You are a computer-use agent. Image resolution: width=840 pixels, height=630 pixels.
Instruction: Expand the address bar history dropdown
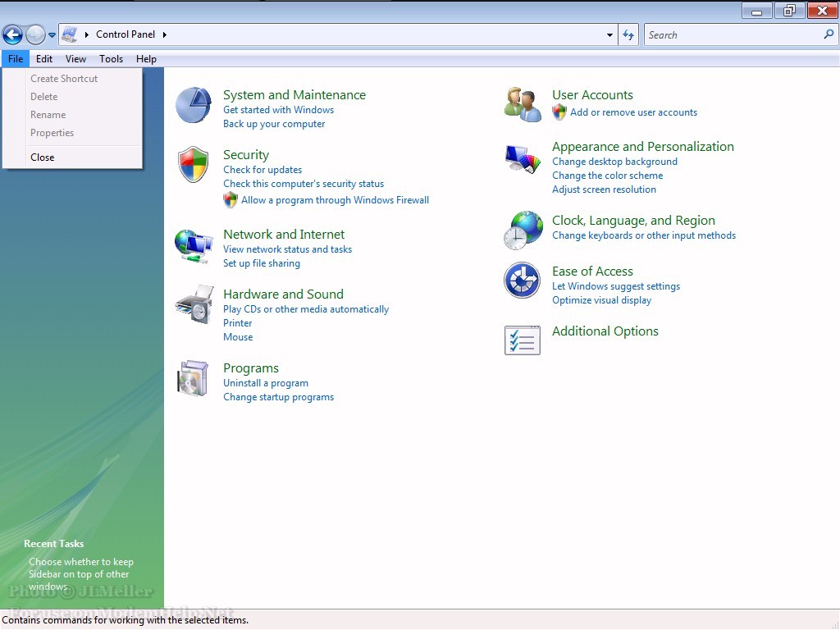[x=609, y=35]
